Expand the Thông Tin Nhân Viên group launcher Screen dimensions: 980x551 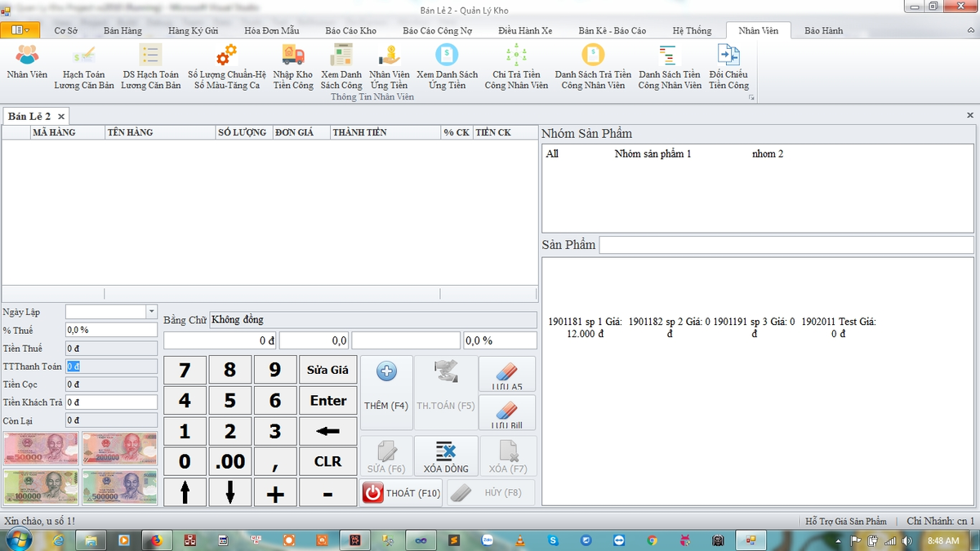click(x=751, y=97)
